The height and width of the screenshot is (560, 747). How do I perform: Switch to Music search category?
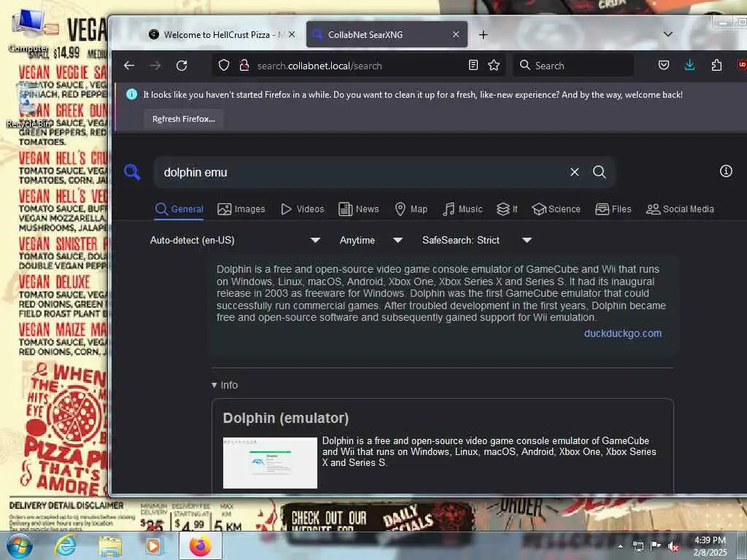click(462, 209)
